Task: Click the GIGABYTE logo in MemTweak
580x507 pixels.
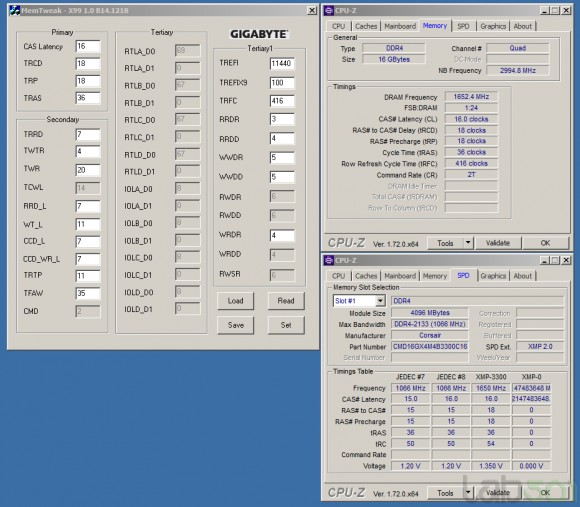Action: pos(259,34)
